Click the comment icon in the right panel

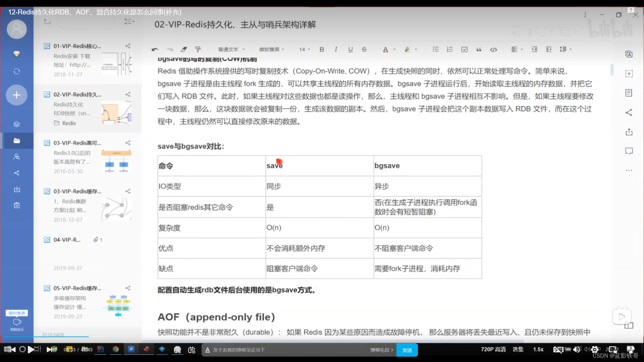point(629,151)
